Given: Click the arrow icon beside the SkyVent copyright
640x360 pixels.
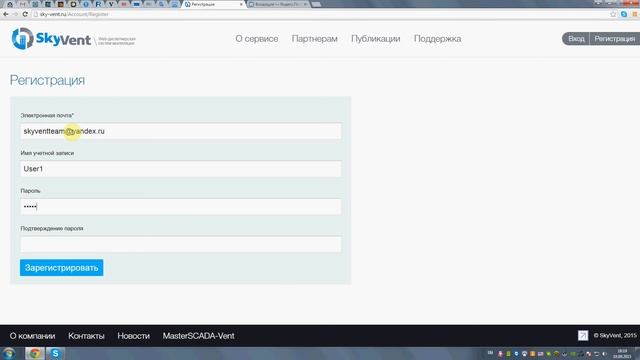Looking at the screenshot, I should click(x=583, y=336).
